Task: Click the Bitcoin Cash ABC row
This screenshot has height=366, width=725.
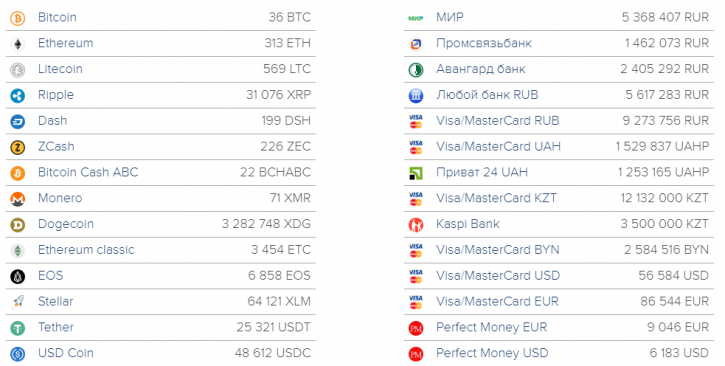Action: [x=160, y=173]
